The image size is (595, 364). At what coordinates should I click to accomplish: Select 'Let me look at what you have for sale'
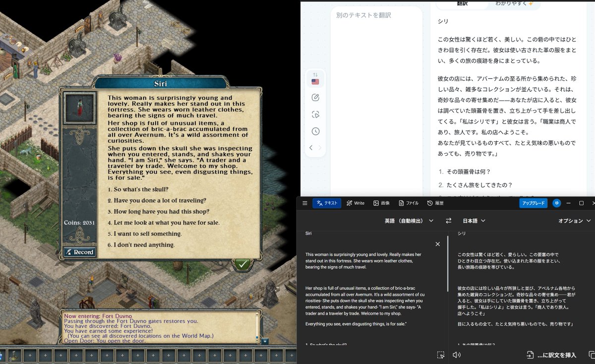tap(164, 223)
